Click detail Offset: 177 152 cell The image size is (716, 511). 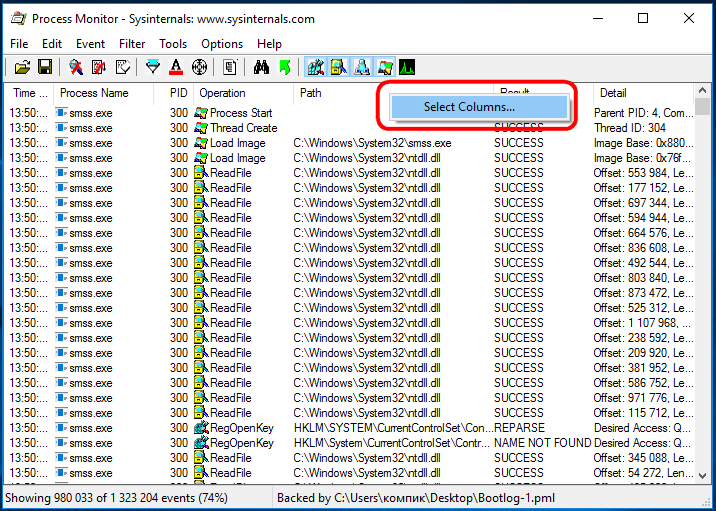[x=644, y=188]
